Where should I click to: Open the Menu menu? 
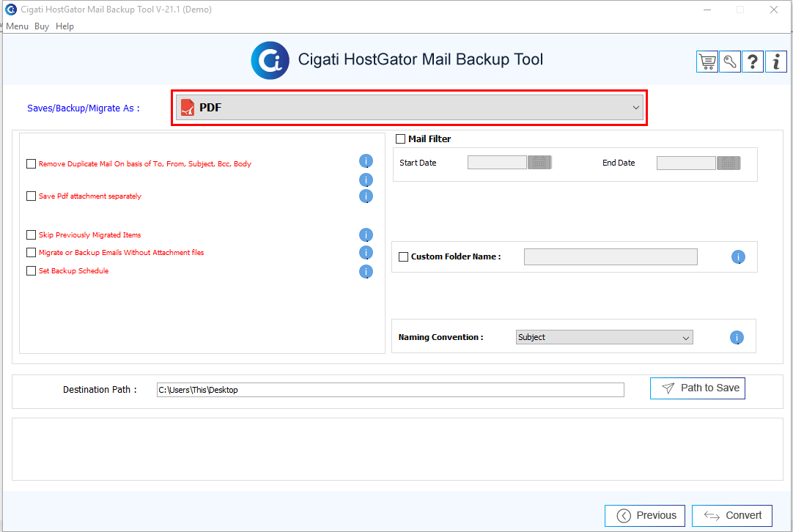pos(17,26)
